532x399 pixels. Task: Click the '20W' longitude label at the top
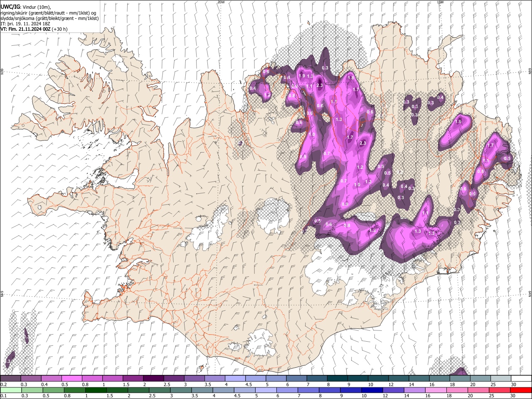click(221, 2)
